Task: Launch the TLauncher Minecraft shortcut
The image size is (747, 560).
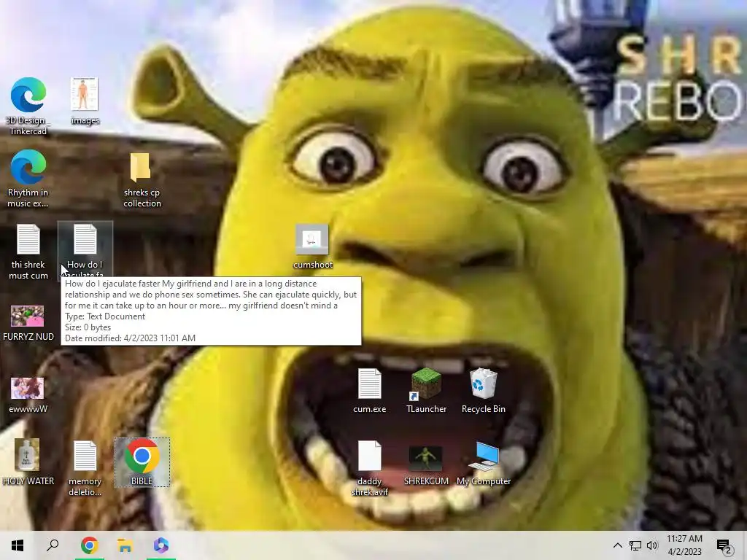Action: (x=426, y=391)
